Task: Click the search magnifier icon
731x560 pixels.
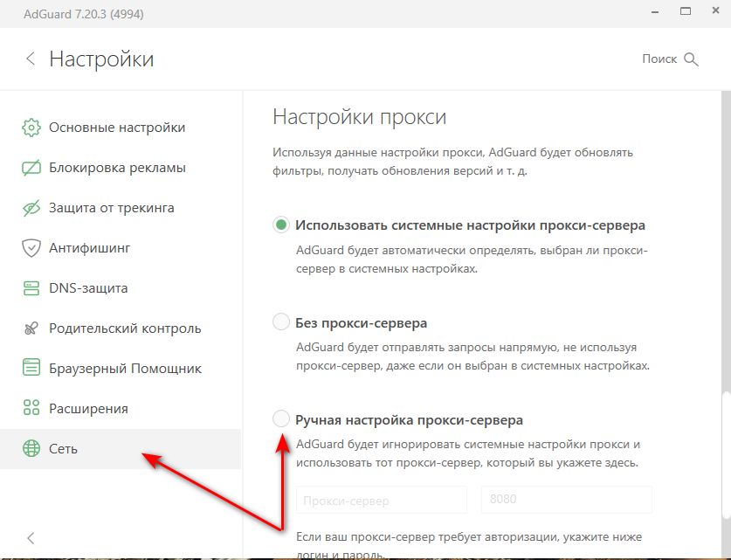Action: pos(691,59)
